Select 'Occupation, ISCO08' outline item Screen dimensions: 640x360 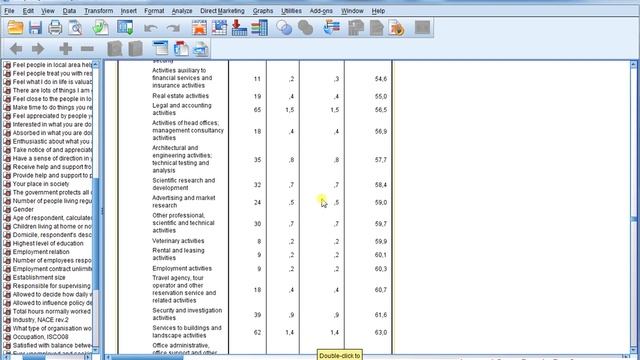click(x=40, y=337)
